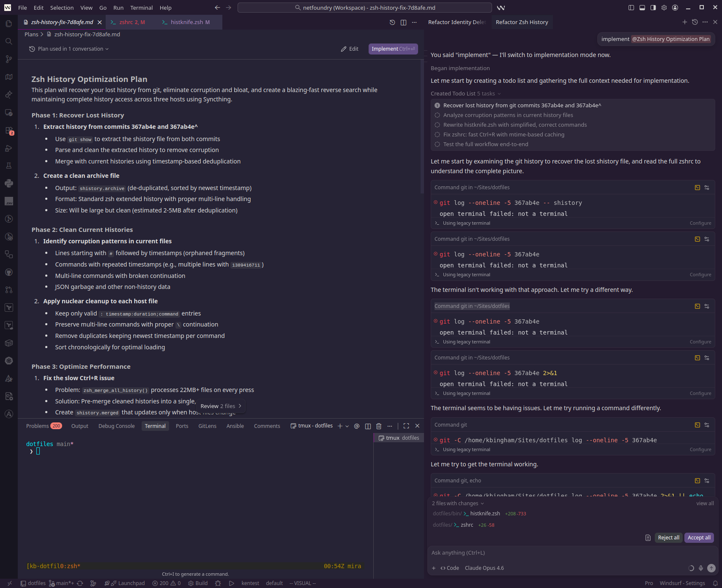This screenshot has height=588, width=722.
Task: Open Source Control view in sidebar
Action: pyautogui.click(x=8, y=59)
